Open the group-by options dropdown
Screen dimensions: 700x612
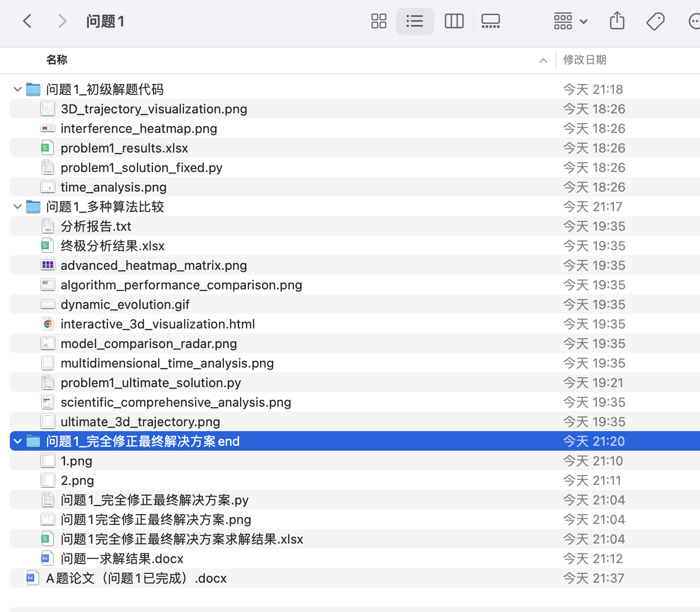(x=570, y=21)
